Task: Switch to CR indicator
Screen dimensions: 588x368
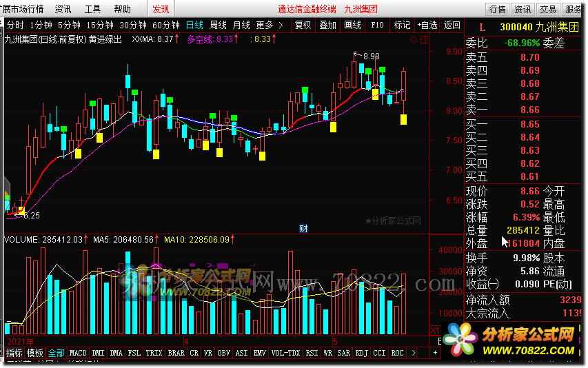Action: [x=194, y=353]
